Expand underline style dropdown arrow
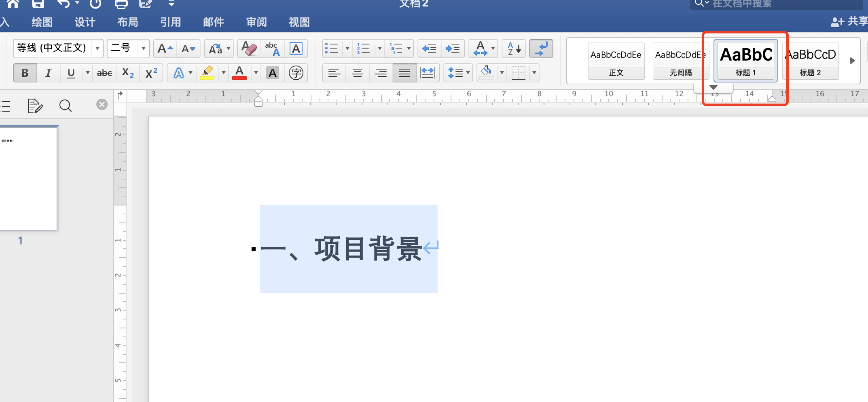The width and height of the screenshot is (868, 402). tap(87, 73)
